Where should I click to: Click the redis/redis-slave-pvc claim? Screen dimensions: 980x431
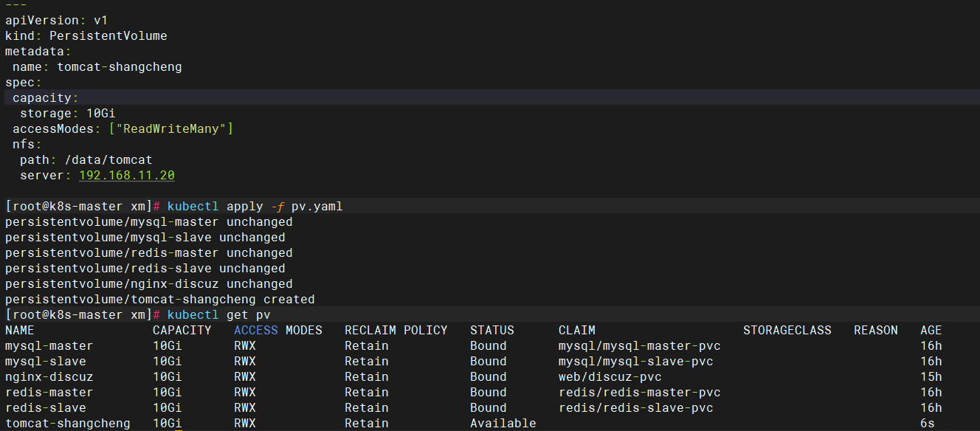coord(636,408)
